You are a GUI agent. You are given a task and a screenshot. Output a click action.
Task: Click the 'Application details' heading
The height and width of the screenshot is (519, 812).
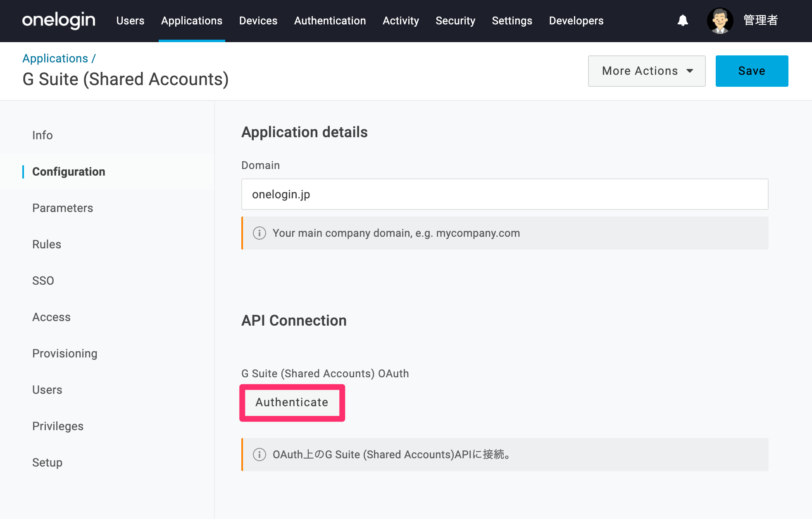tap(305, 132)
